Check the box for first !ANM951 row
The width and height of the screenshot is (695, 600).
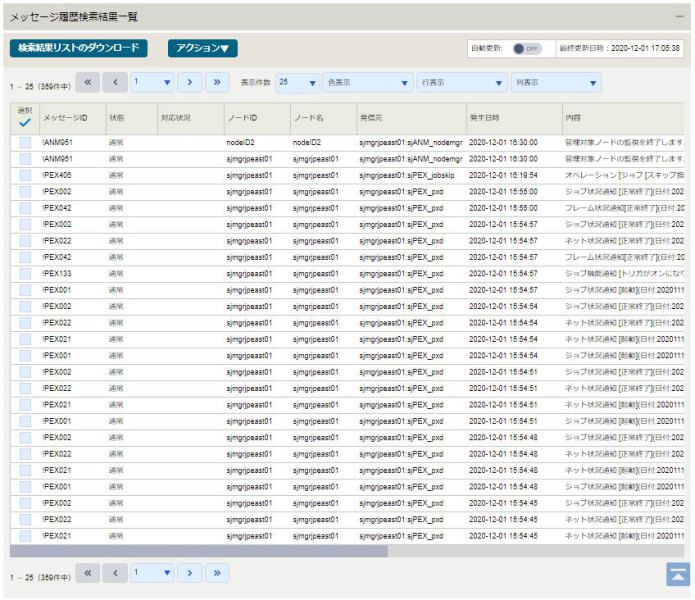click(x=25, y=143)
